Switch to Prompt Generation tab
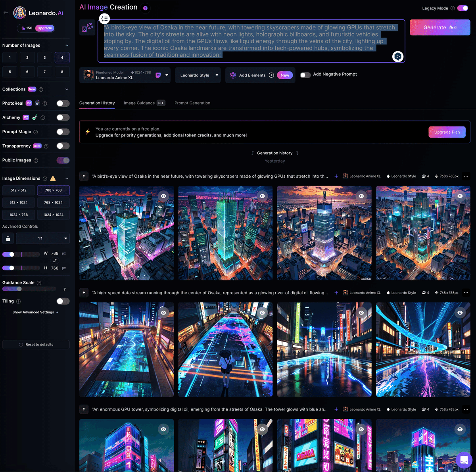The height and width of the screenshot is (472, 476). coord(192,103)
